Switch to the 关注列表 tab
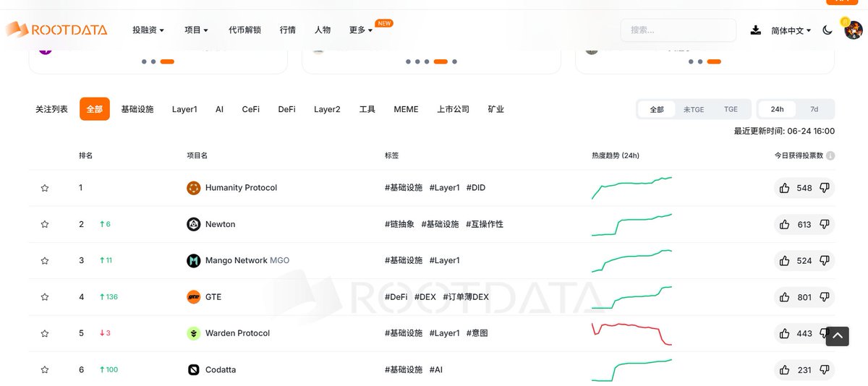Image resolution: width=868 pixels, height=386 pixels. tap(52, 109)
